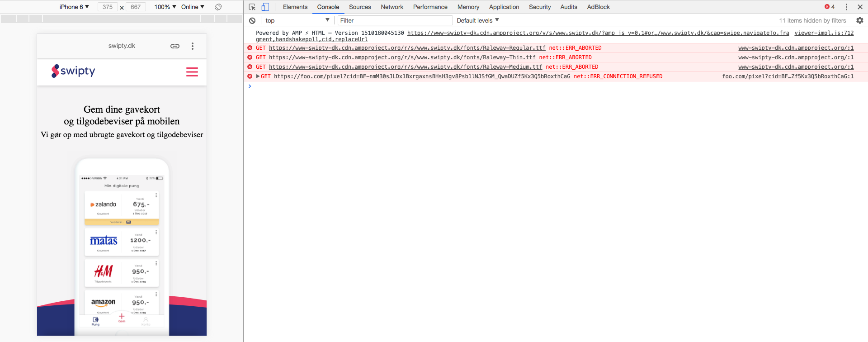
Task: Switch to the Security tab
Action: pos(540,7)
